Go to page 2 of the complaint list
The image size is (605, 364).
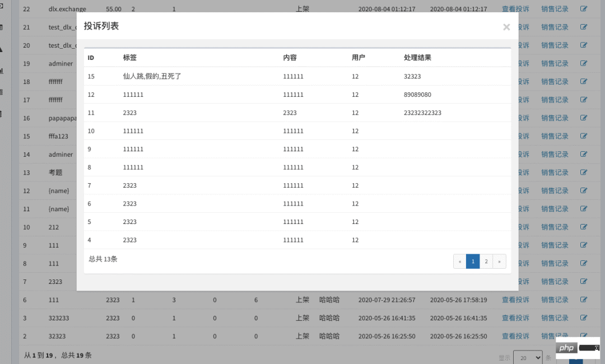point(486,262)
